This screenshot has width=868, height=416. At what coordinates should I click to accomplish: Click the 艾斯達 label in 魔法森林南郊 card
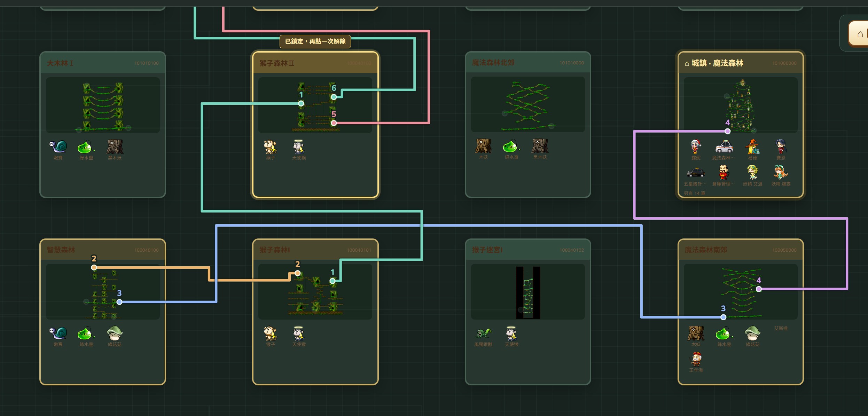[781, 328]
